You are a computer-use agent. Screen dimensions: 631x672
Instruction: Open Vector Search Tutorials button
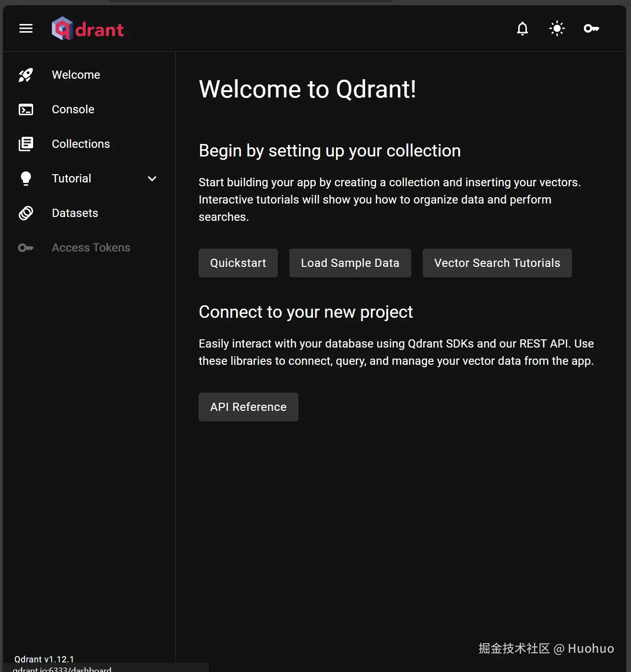click(x=497, y=263)
